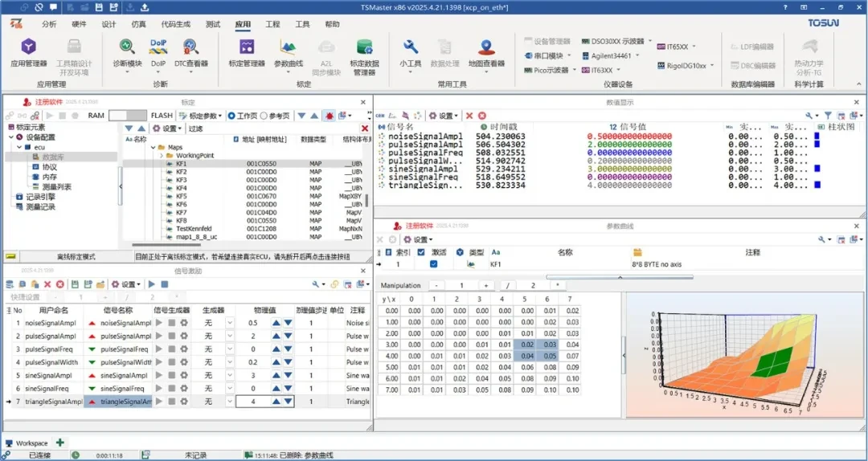Click the red bug icon in calibration toolbar
868x461 pixels.
point(329,116)
